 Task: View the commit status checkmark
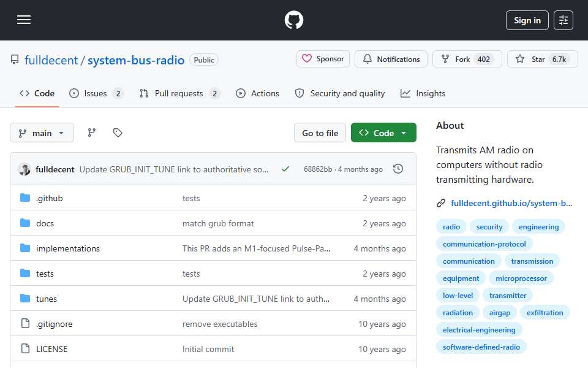point(285,169)
